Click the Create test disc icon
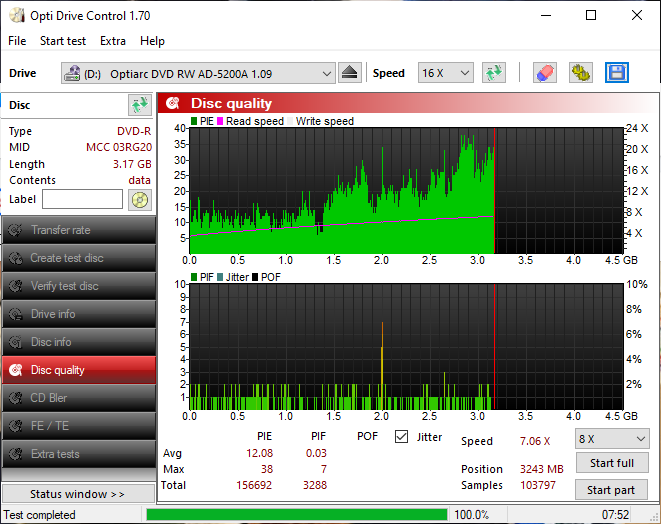 [15, 258]
